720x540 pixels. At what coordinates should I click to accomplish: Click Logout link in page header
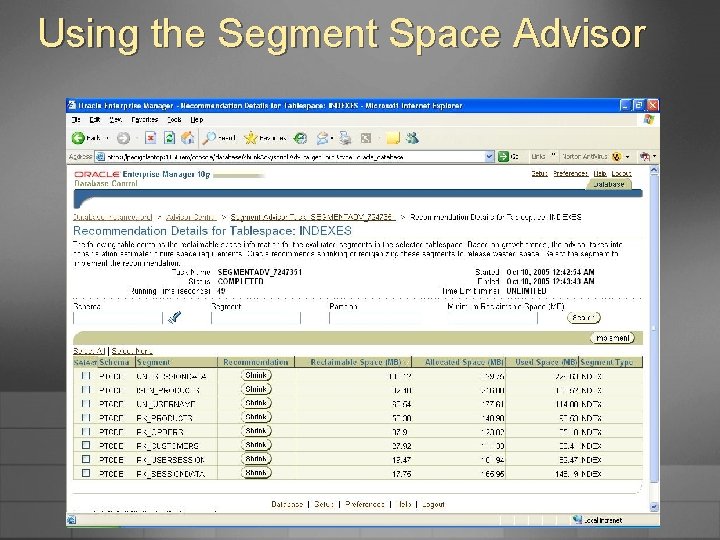(621, 173)
